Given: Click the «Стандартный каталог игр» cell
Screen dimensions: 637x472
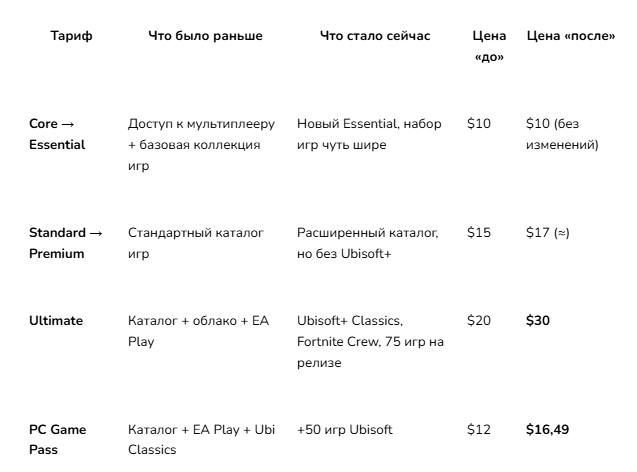Looking at the screenshot, I should coord(196,243).
